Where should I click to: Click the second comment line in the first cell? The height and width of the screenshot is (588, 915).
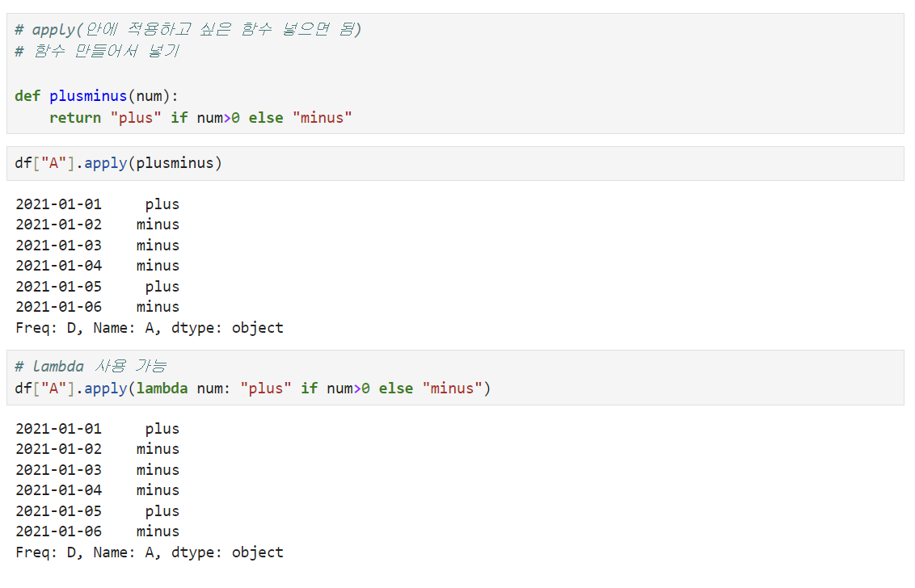point(97,52)
